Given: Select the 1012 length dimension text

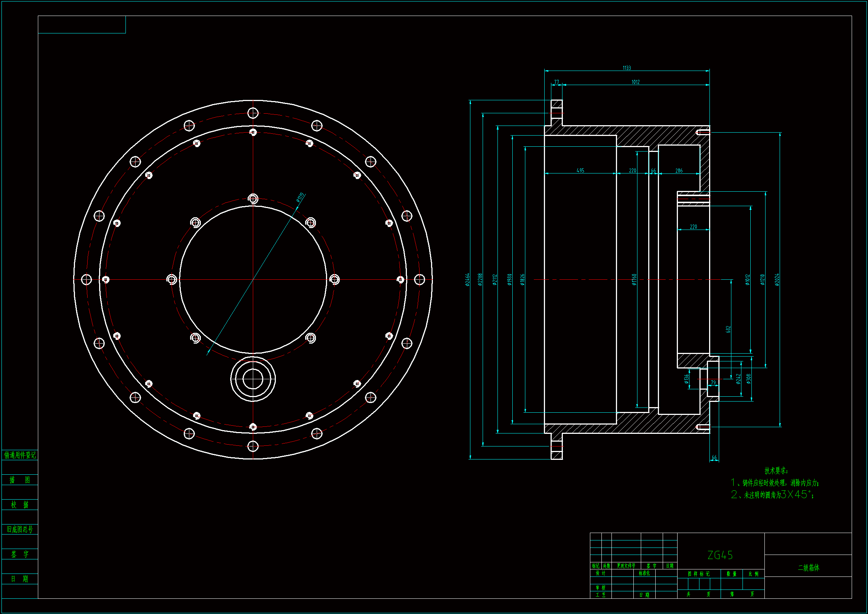Looking at the screenshot, I should pyautogui.click(x=636, y=82).
